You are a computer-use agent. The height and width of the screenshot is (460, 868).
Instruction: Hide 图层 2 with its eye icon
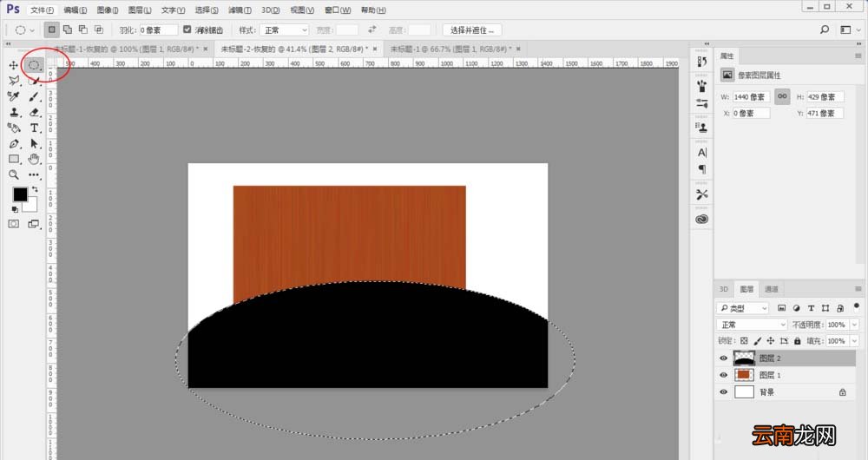click(x=723, y=358)
